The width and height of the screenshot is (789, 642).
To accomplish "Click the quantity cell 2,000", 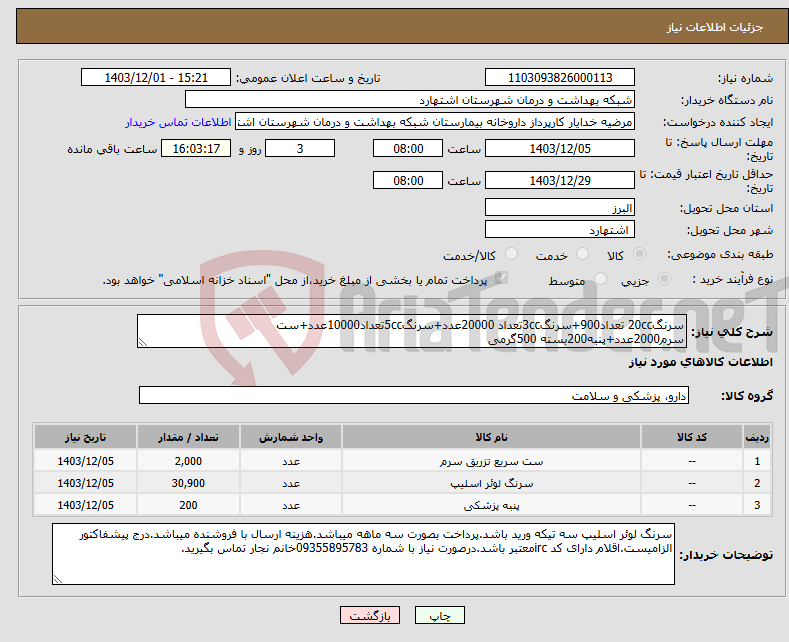I will [x=188, y=461].
